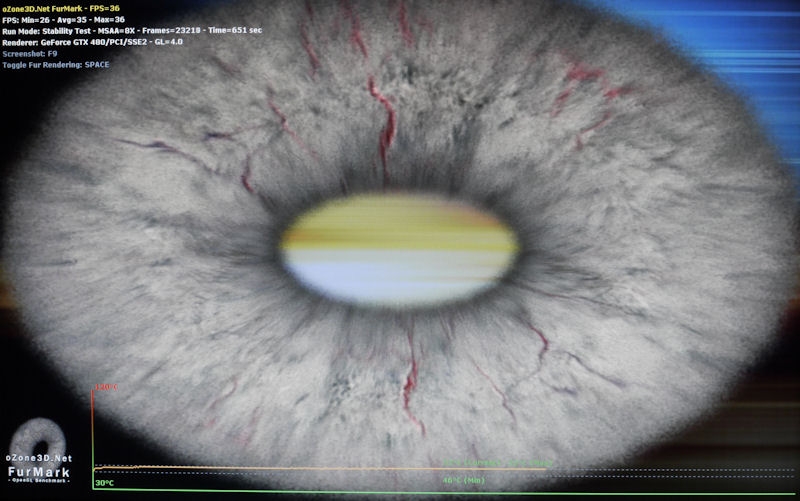Click the rendered furry torus object
The image size is (800, 501).
400,250
